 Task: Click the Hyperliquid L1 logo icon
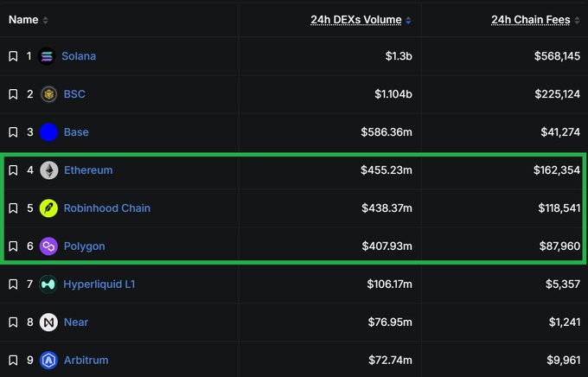[x=48, y=284]
